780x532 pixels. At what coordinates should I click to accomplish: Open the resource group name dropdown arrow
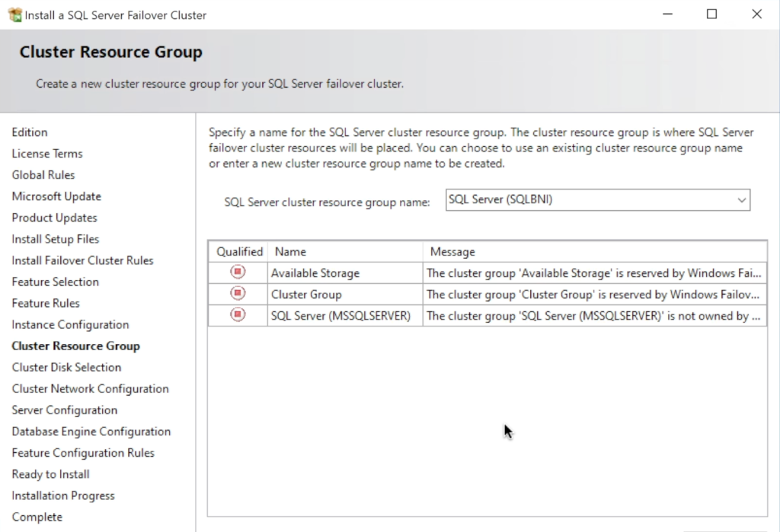[741, 200]
